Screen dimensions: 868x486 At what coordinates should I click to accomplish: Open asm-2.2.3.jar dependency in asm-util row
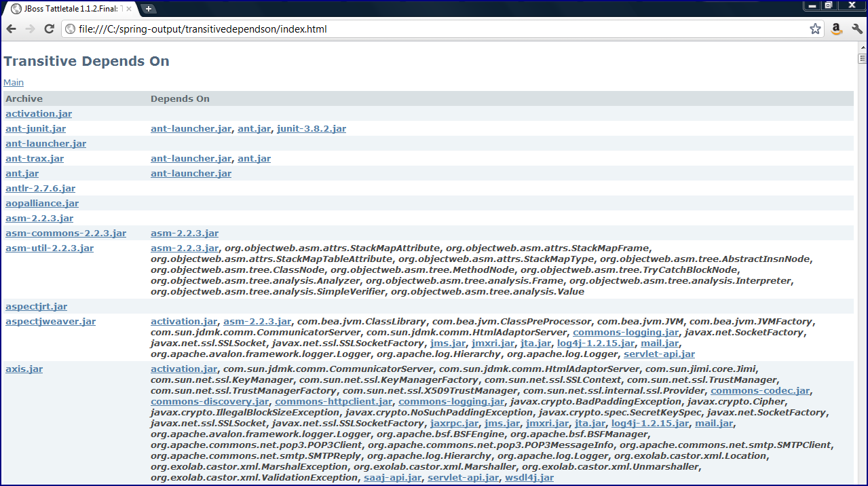185,248
